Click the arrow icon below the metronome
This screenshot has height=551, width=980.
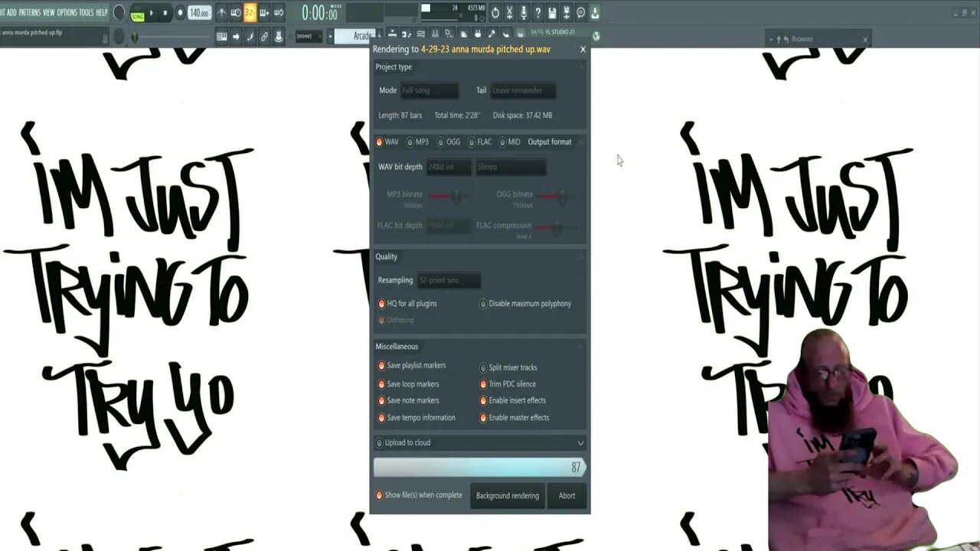point(236,36)
